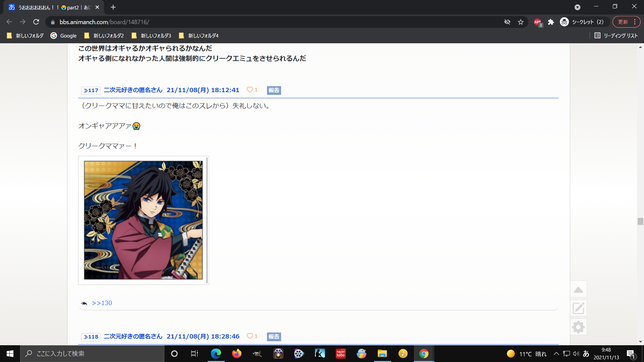Launch Microsoft Edge from taskbar
Image resolution: width=644 pixels, height=362 pixels.
click(216, 354)
